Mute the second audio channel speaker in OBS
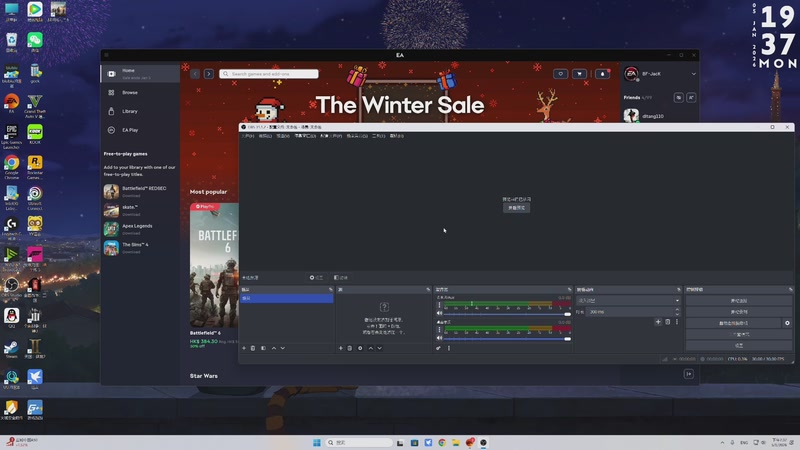The width and height of the screenshot is (800, 450). pos(439,338)
